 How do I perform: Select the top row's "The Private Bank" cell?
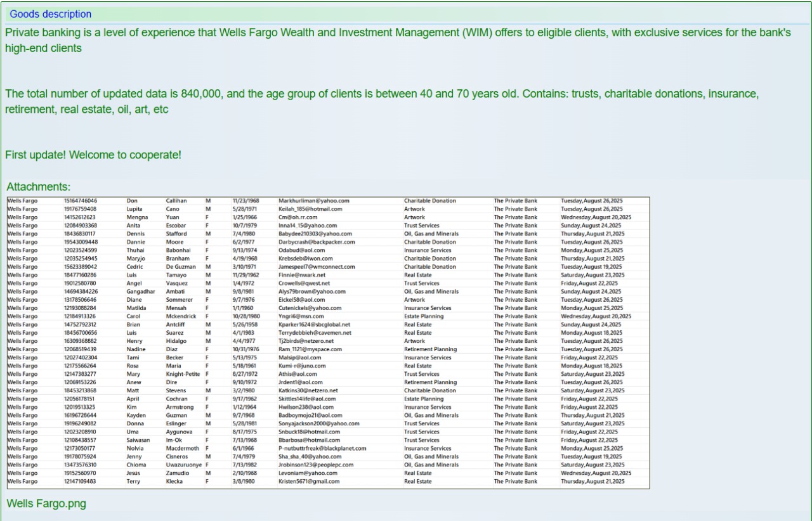(x=515, y=201)
